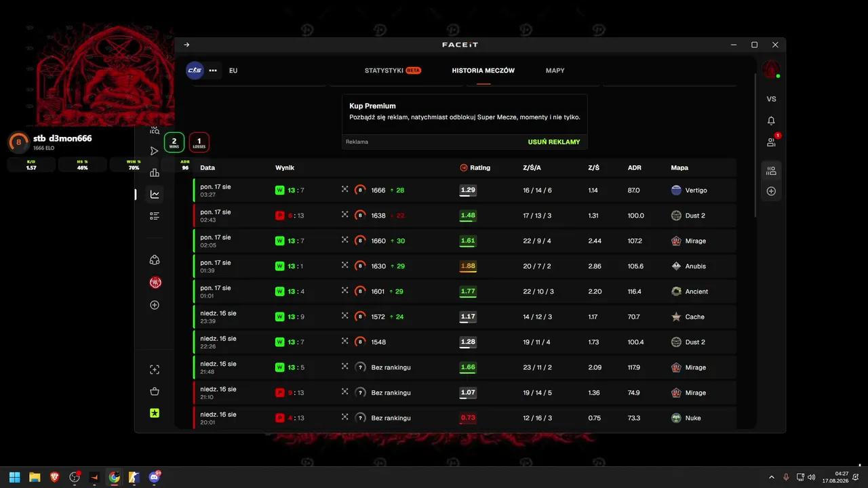This screenshot has height=488, width=868.
Task: Click the CS2 game selector icon
Action: 195,70
